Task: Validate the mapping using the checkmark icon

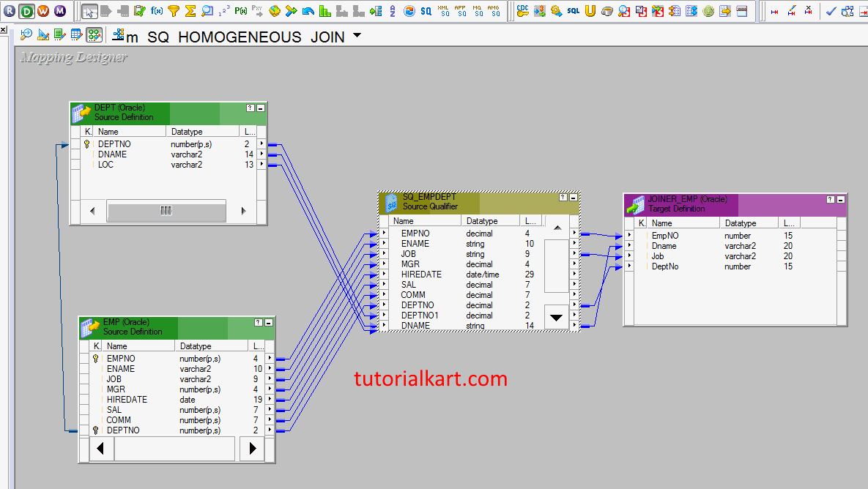Action: point(831,11)
